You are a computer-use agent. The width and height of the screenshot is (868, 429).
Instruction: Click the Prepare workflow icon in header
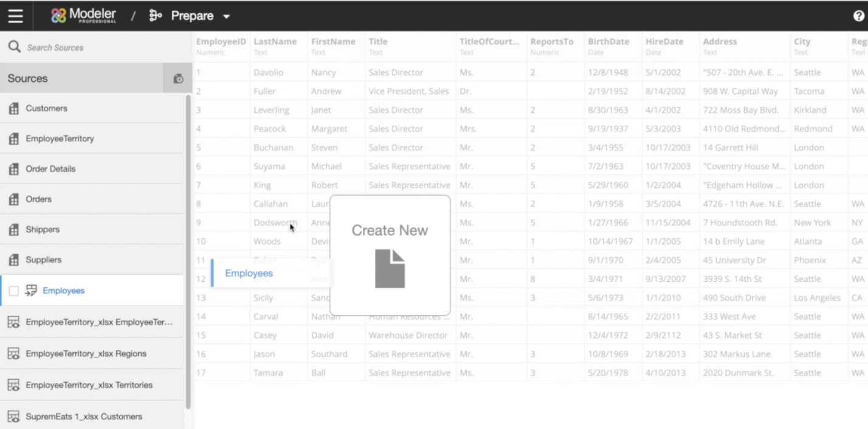[156, 16]
